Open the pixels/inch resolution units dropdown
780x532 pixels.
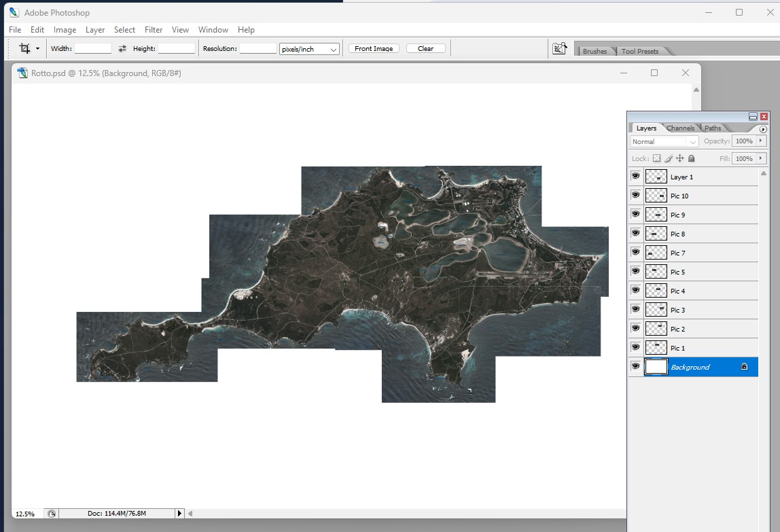[309, 49]
